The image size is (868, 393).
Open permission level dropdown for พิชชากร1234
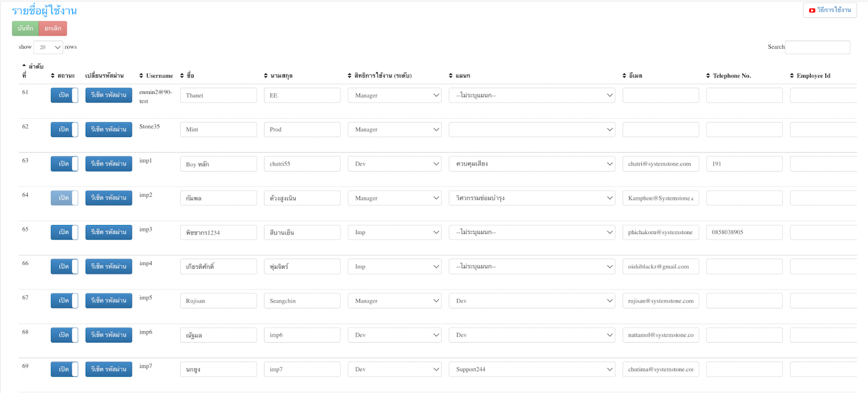pyautogui.click(x=394, y=232)
